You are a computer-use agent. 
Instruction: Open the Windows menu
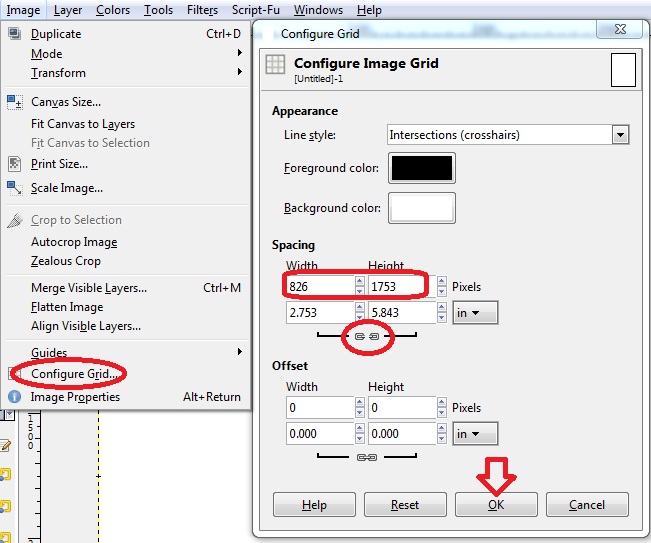click(x=318, y=10)
